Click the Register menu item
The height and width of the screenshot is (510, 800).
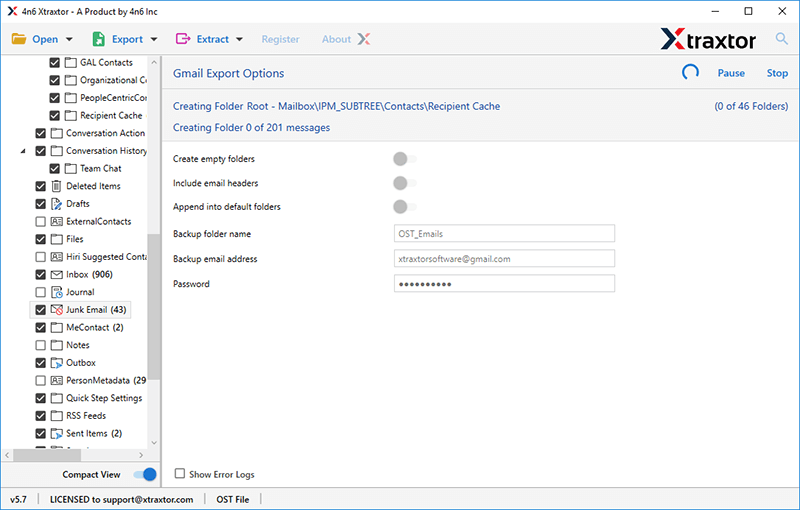(281, 39)
